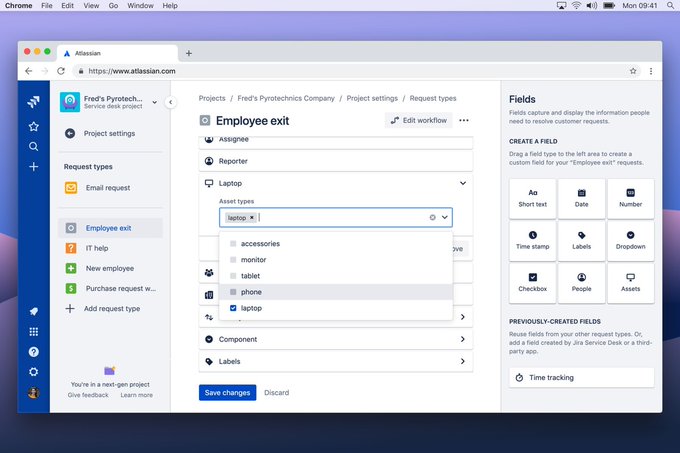This screenshot has width=680, height=453.
Task: Open the starred items icon in sidebar
Action: pos(33,126)
